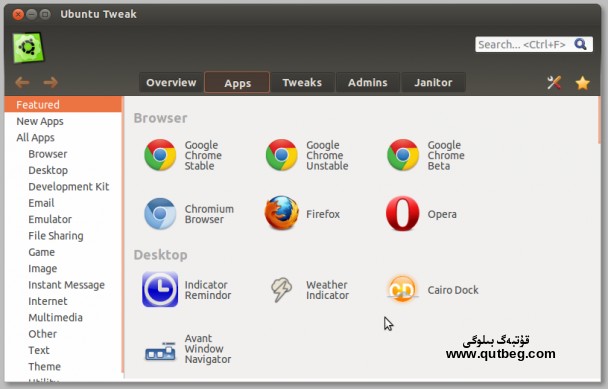Open preferences via wrench and screwdriver icon
Image resolution: width=608 pixels, height=389 pixels.
(554, 83)
